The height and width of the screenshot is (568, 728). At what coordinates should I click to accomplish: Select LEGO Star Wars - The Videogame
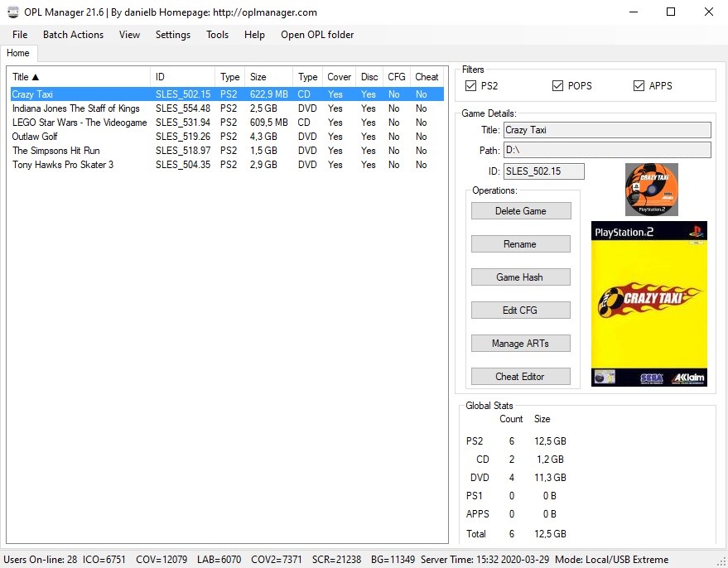[x=227, y=123]
